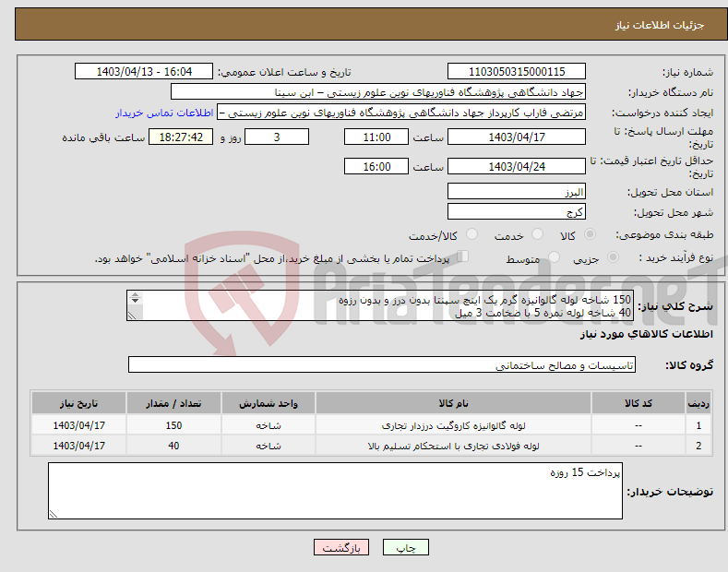Click the response deadline hour 11:00 field
Screen dimensions: 728x572
376,137
